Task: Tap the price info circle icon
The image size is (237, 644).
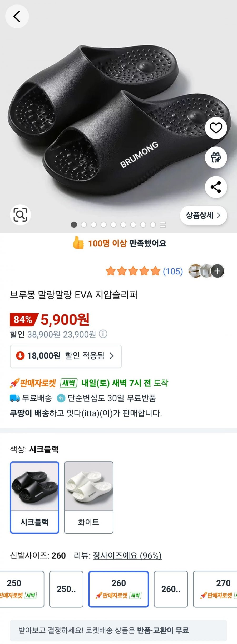Action: pos(103,334)
